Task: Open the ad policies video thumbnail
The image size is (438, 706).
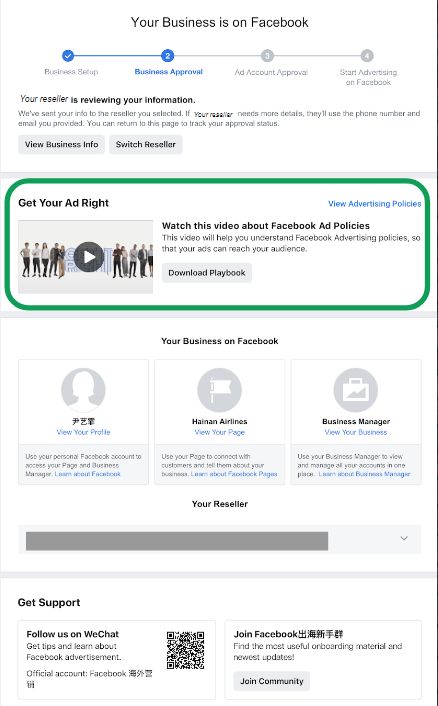Action: coord(86,257)
